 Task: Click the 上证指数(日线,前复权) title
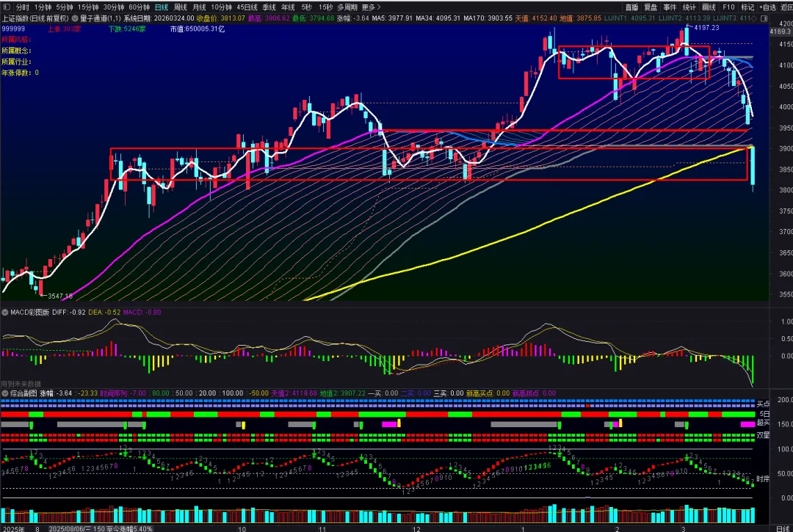pyautogui.click(x=35, y=18)
